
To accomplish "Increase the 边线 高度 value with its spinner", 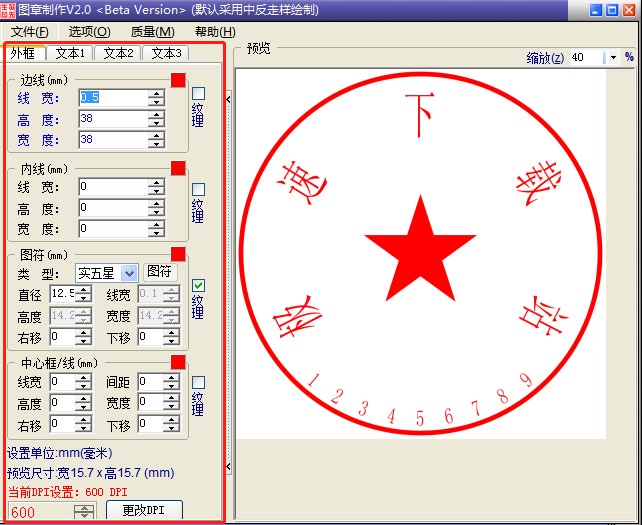I will [156, 114].
